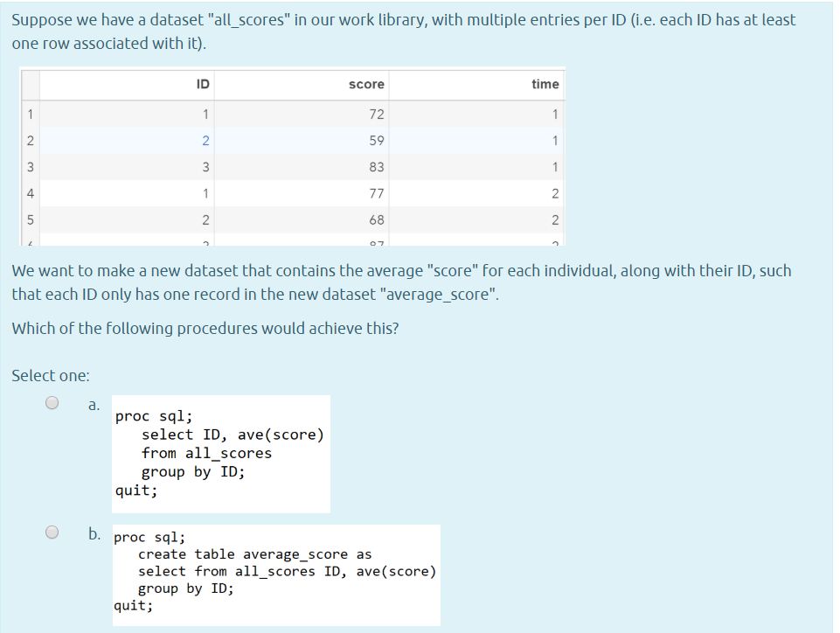This screenshot has height=633, width=840.
Task: Click the time value 2 in row 4
Action: (556, 193)
